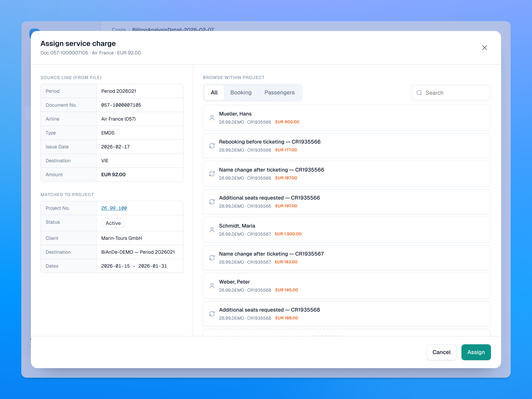Select Additional seats requested — CR1935566
Screen dimensions: 532x399
347,202
